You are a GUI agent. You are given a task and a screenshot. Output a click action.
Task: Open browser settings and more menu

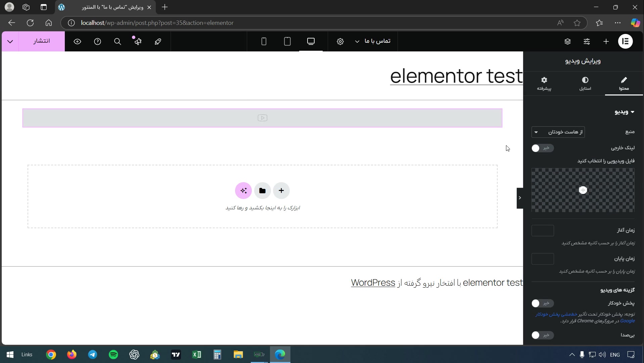pyautogui.click(x=618, y=23)
